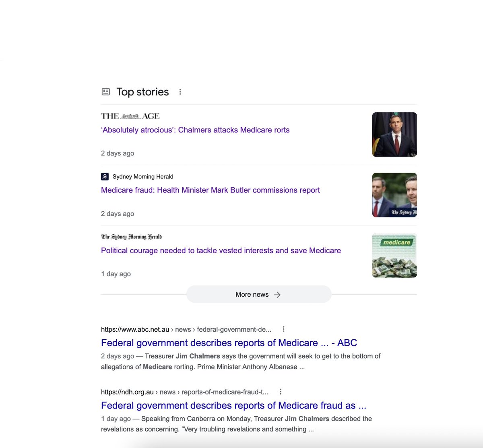Screen dimensions: 483x448
Task: Click the Top stories newspaper icon
Action: point(106,92)
